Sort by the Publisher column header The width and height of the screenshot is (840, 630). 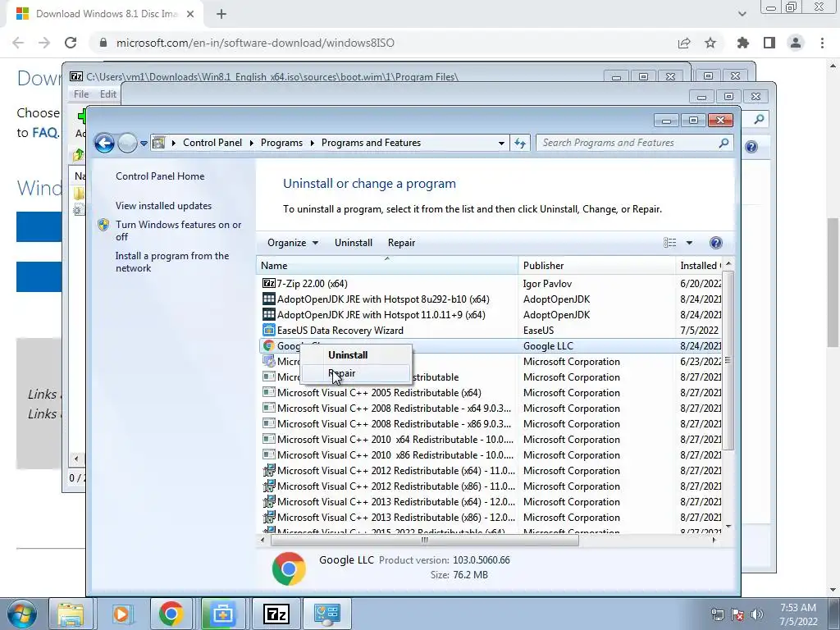pos(597,266)
